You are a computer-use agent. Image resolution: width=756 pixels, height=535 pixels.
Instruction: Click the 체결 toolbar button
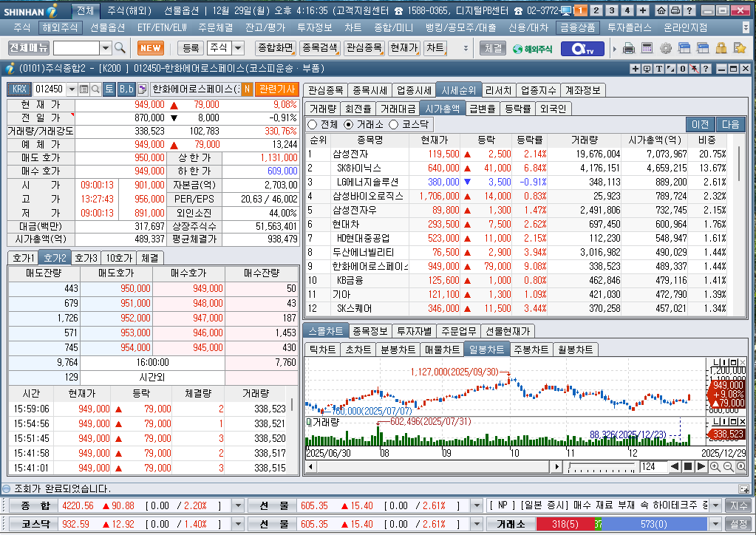[493, 48]
